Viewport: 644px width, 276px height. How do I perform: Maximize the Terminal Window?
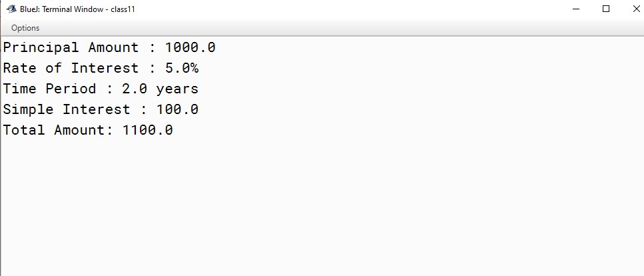tap(606, 9)
